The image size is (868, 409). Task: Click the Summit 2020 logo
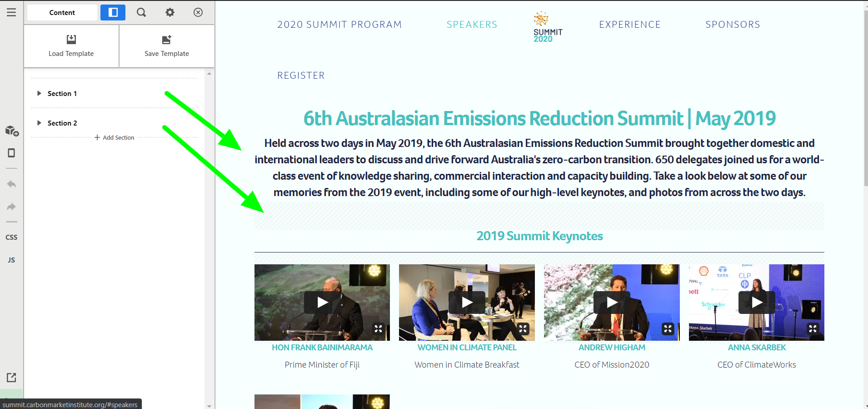(548, 27)
